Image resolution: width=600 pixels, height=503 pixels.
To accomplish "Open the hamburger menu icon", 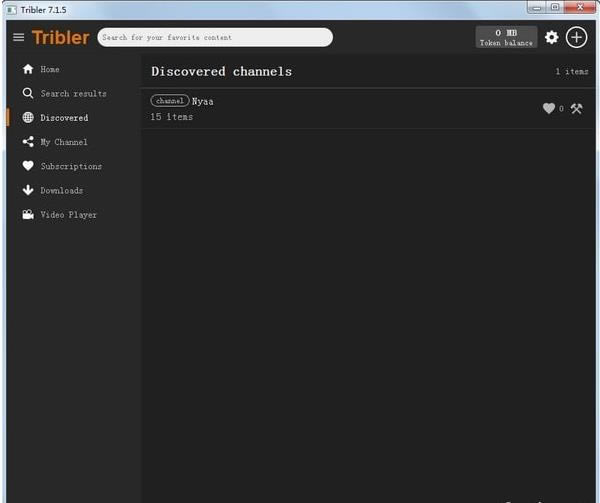I will (18, 37).
